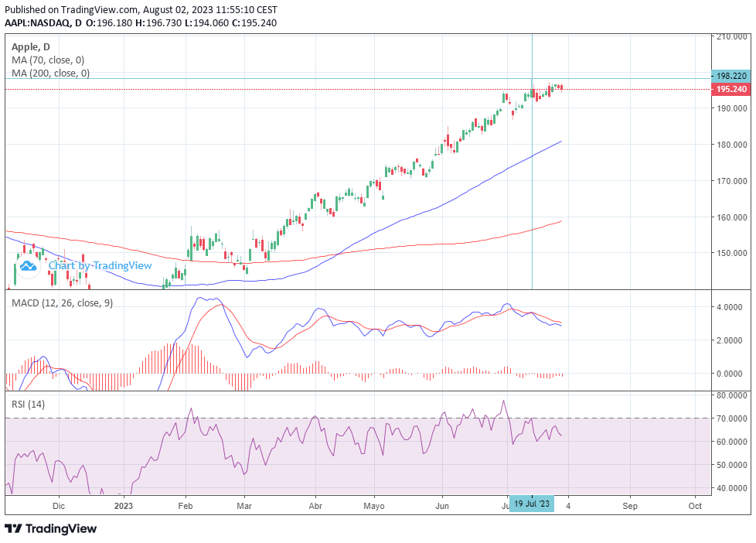
Task: Click the 40.0000 RSI axis label
Action: (732, 488)
